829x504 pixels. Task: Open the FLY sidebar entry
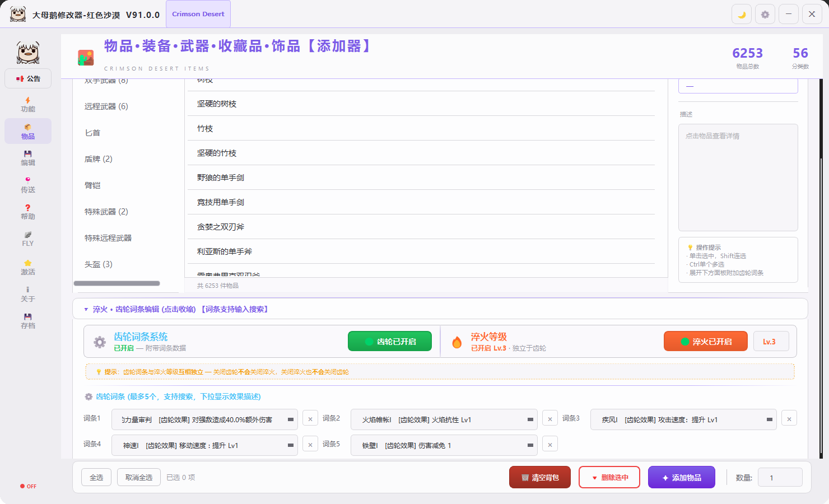click(x=28, y=239)
